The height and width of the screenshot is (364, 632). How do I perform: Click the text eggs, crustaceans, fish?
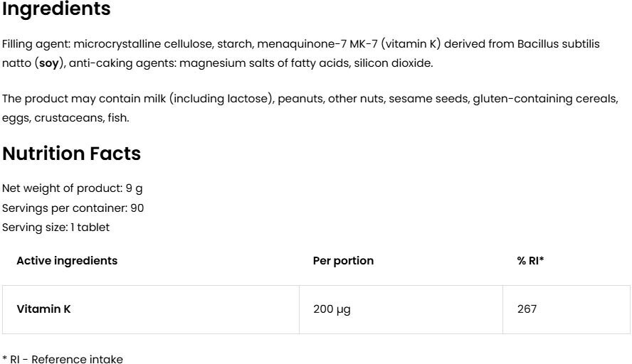65,118
